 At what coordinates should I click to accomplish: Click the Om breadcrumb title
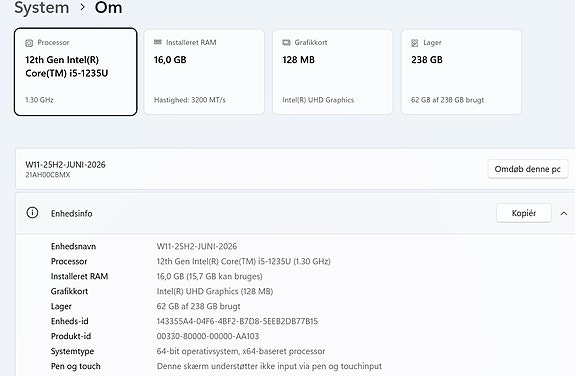(109, 8)
